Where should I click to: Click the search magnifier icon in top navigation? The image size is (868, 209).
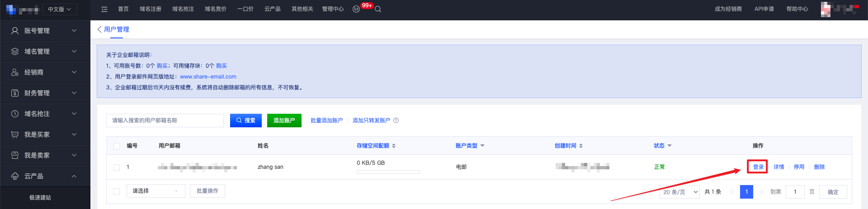pos(378,9)
